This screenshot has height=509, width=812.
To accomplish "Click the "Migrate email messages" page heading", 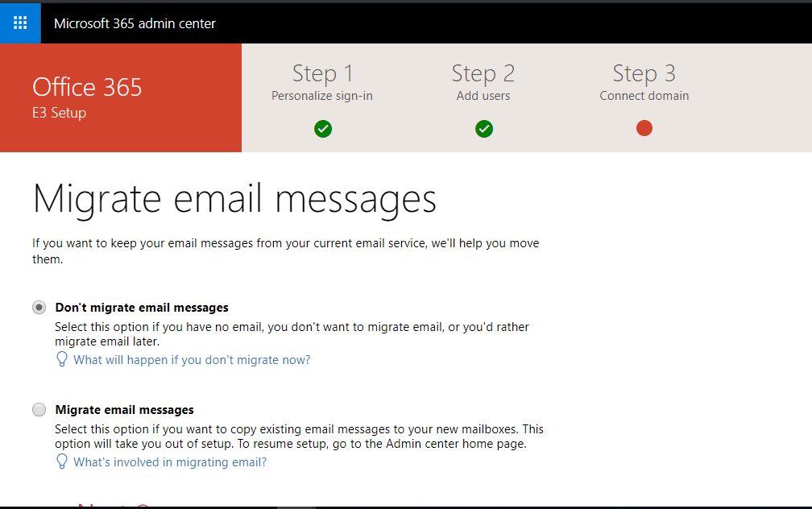I will pyautogui.click(x=234, y=199).
